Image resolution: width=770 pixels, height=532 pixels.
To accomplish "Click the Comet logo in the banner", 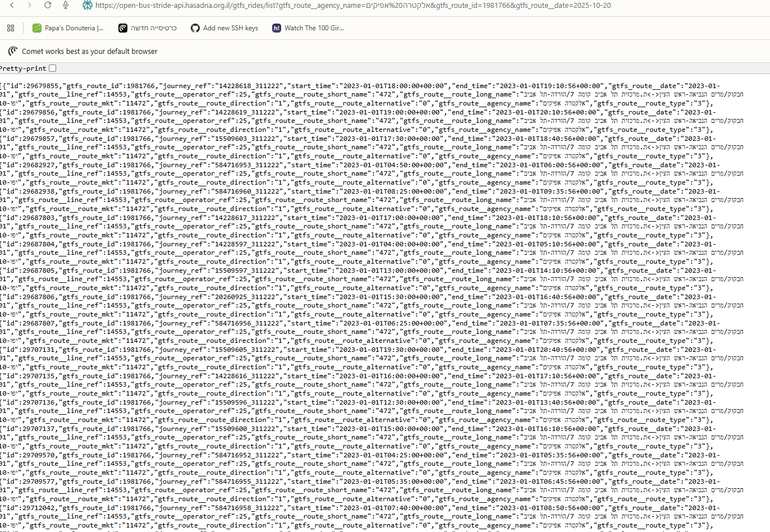I will [13, 51].
